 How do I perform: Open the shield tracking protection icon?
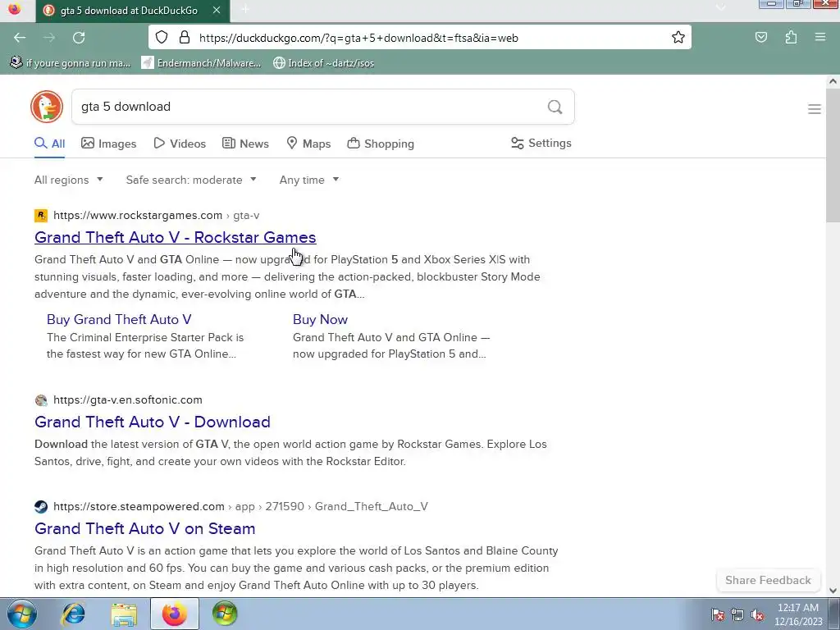pyautogui.click(x=162, y=38)
